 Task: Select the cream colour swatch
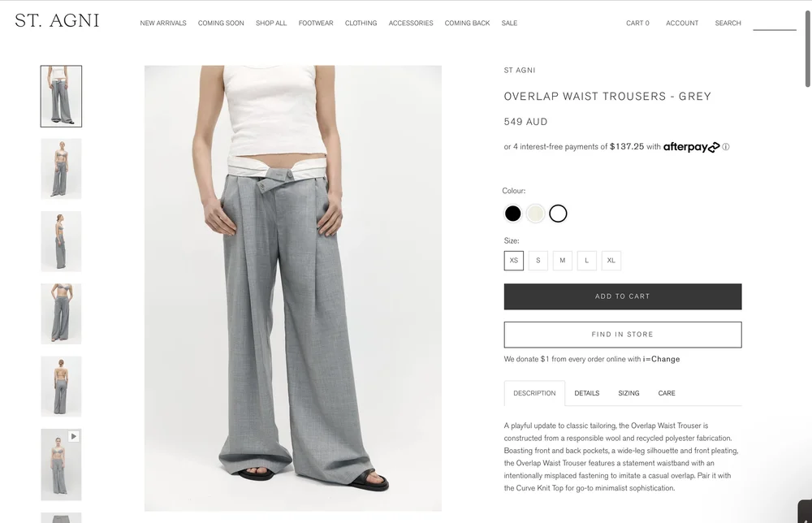[x=535, y=214]
